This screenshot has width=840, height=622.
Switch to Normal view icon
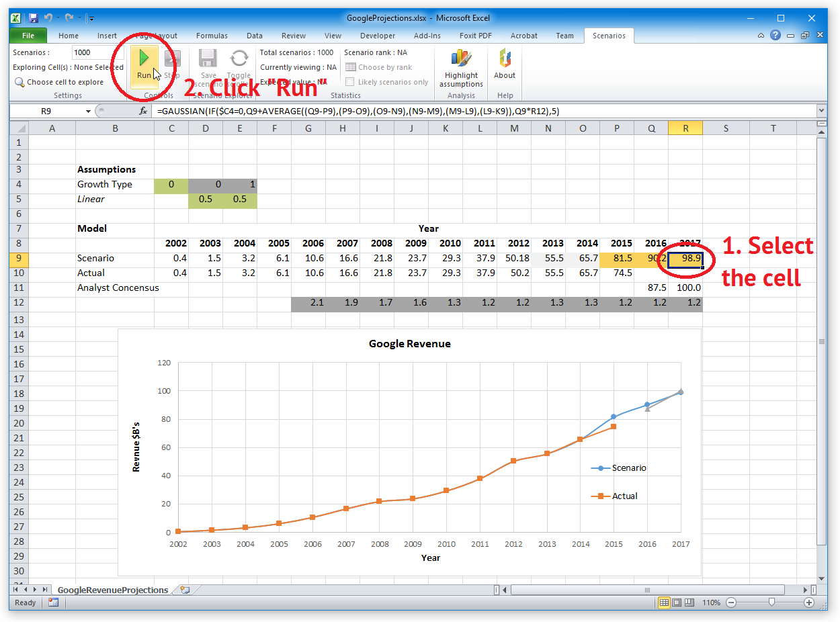point(664,603)
